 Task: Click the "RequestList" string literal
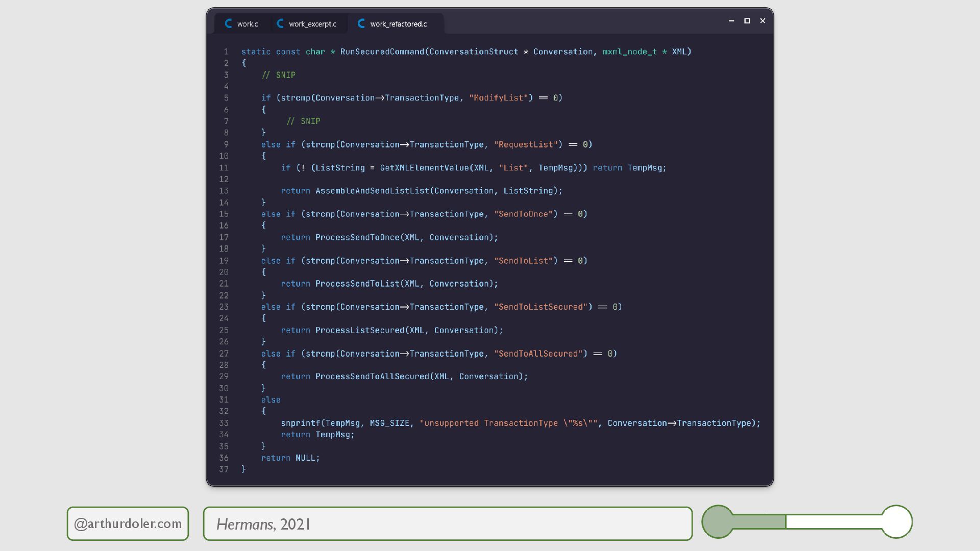pyautogui.click(x=525, y=144)
